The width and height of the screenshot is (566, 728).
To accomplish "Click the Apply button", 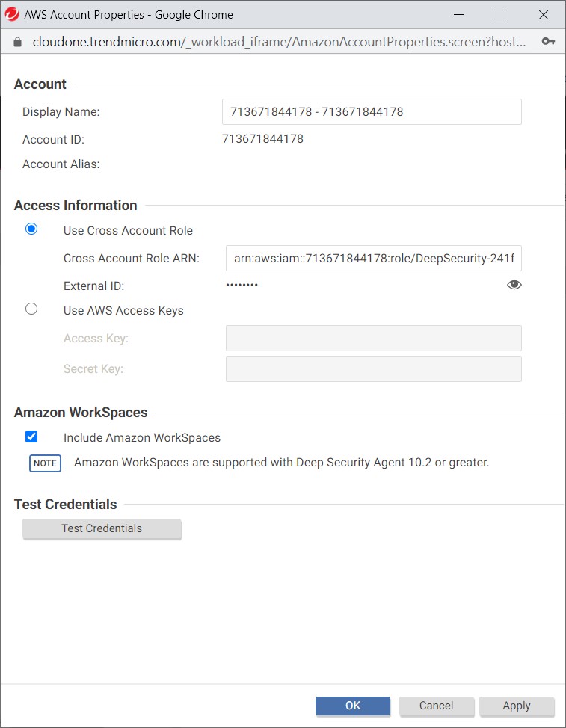I will [517, 706].
